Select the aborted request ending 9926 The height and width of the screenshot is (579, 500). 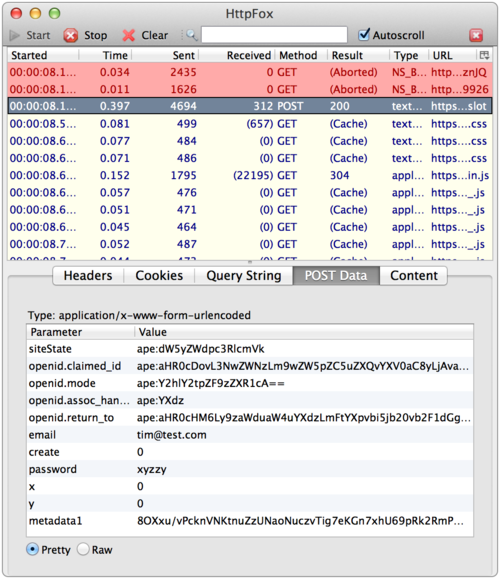[x=250, y=89]
